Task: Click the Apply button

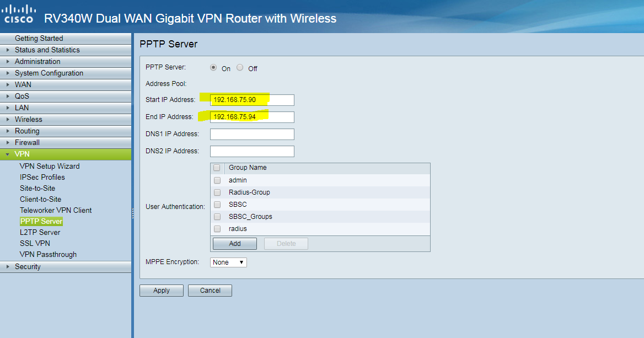Action: pos(162,291)
